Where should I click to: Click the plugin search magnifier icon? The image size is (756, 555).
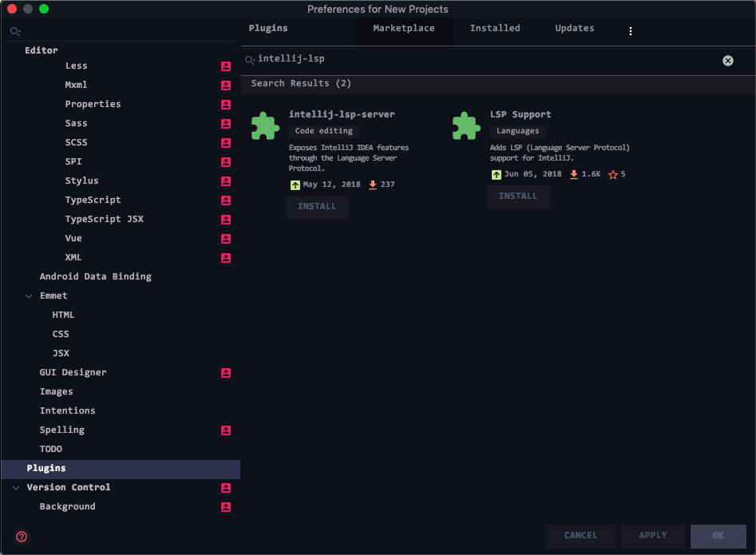pyautogui.click(x=250, y=60)
